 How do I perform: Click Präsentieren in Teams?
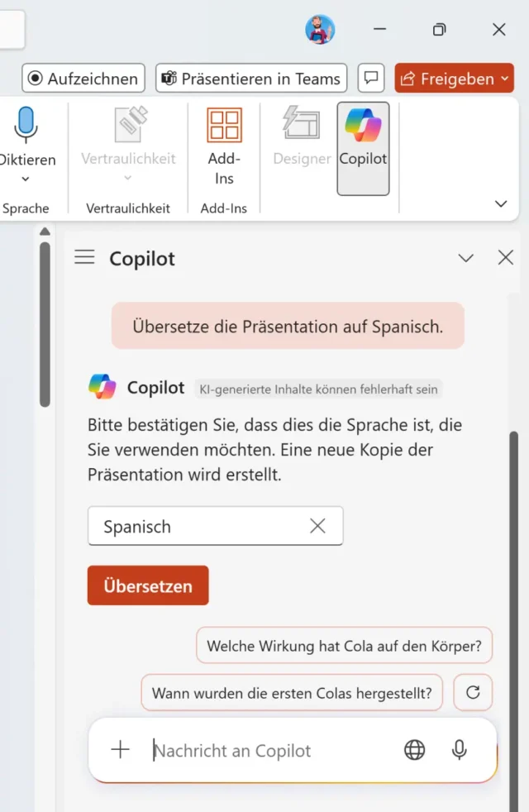pos(251,79)
